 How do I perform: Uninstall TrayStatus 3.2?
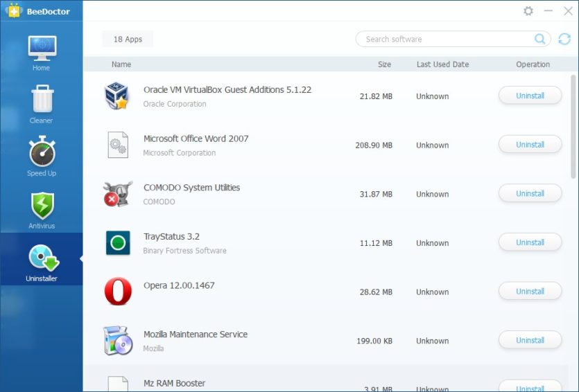pos(530,242)
